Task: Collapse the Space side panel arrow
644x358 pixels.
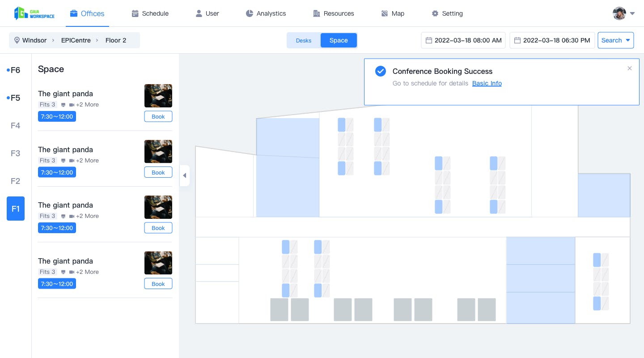Action: click(x=184, y=175)
